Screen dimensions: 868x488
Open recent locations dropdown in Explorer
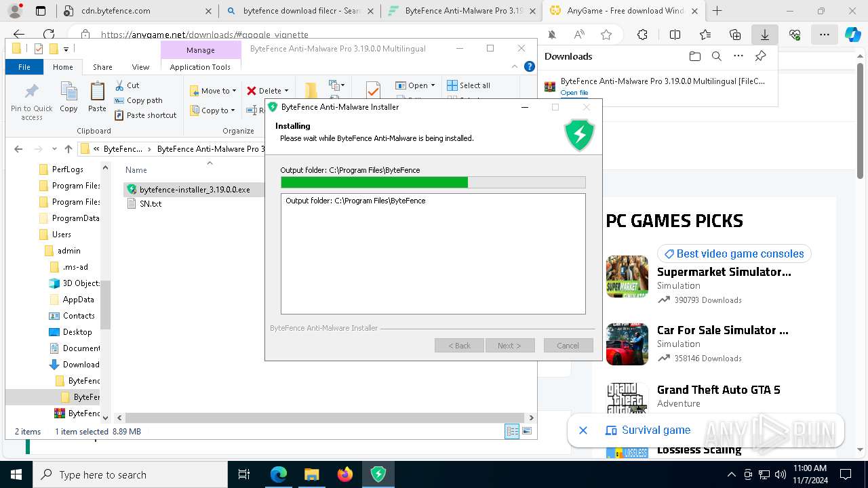(54, 149)
